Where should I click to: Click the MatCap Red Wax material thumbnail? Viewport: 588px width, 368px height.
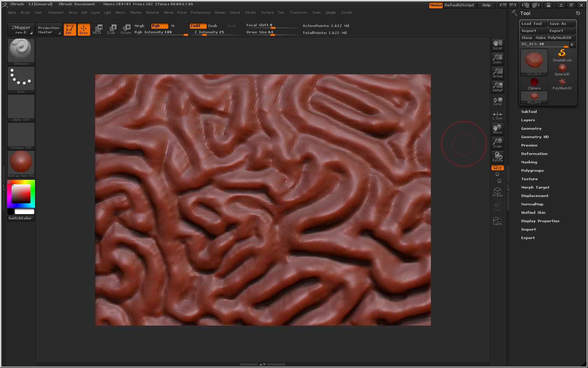click(21, 162)
